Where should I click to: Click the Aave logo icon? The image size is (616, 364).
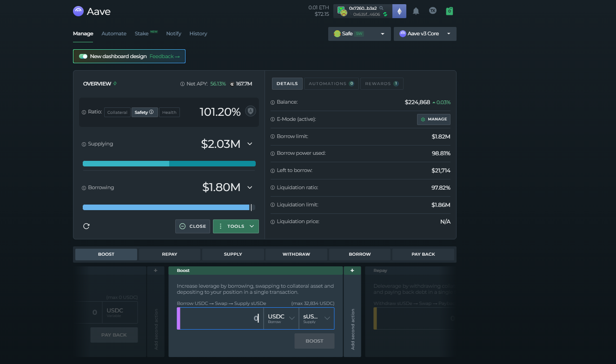78,11
